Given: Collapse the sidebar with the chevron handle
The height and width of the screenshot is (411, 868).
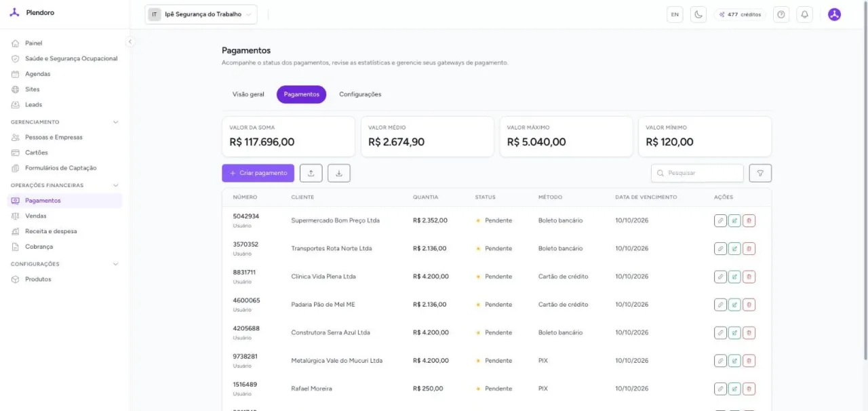Looking at the screenshot, I should (x=130, y=41).
